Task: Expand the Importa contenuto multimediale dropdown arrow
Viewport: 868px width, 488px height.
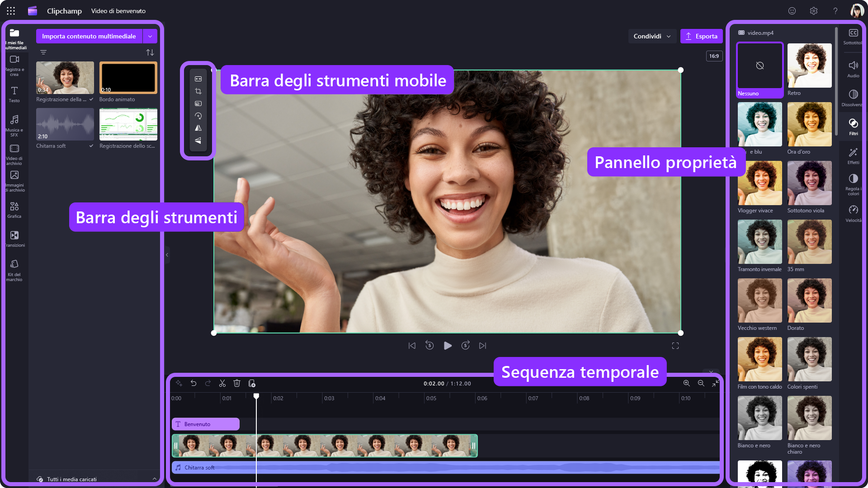Action: pos(150,36)
